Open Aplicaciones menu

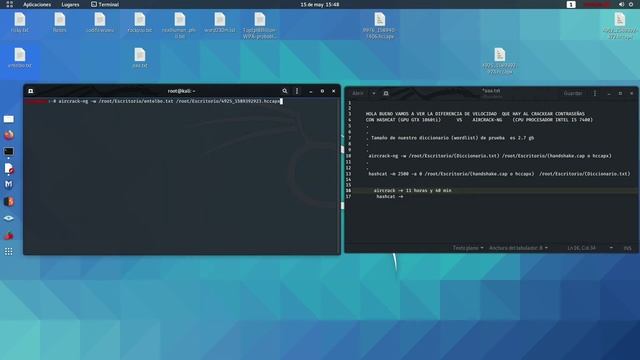point(37,4)
